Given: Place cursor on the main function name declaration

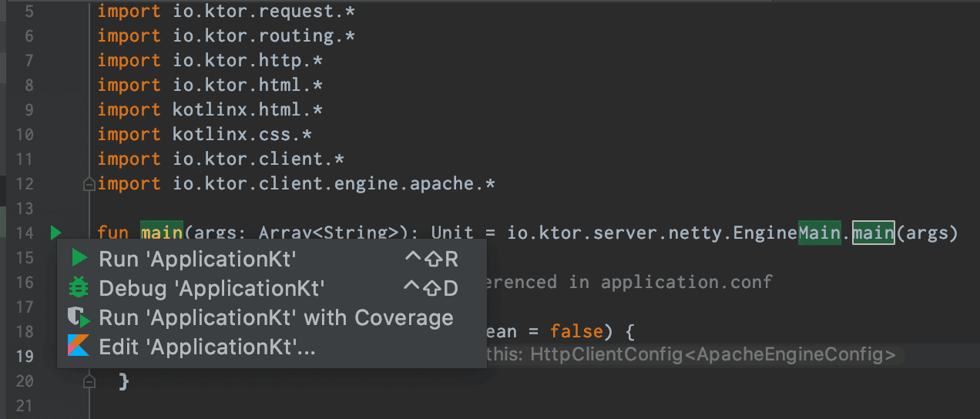Looking at the screenshot, I should pyautogui.click(x=161, y=233).
